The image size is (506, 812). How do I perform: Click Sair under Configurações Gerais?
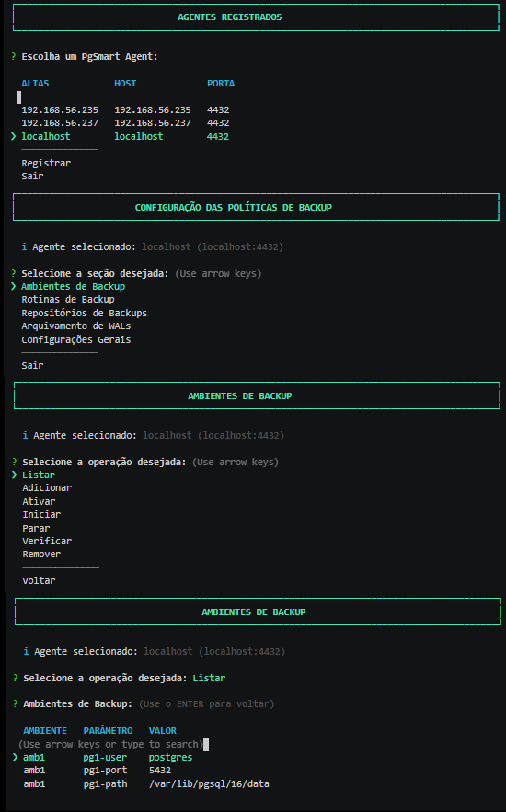tap(32, 365)
